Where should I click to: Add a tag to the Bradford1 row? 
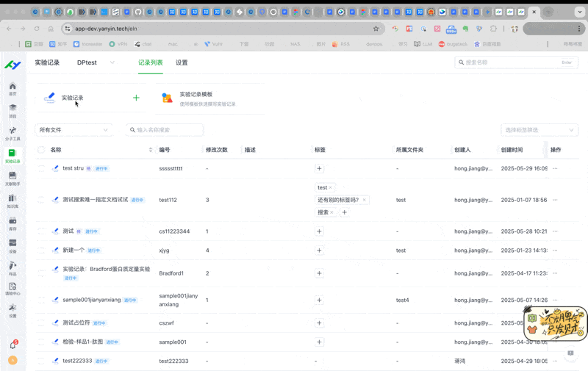point(319,273)
